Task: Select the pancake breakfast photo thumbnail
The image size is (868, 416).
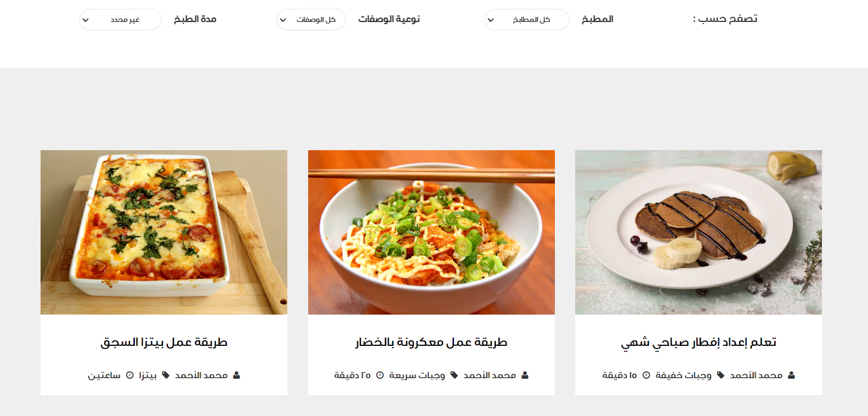Action: [x=699, y=232]
